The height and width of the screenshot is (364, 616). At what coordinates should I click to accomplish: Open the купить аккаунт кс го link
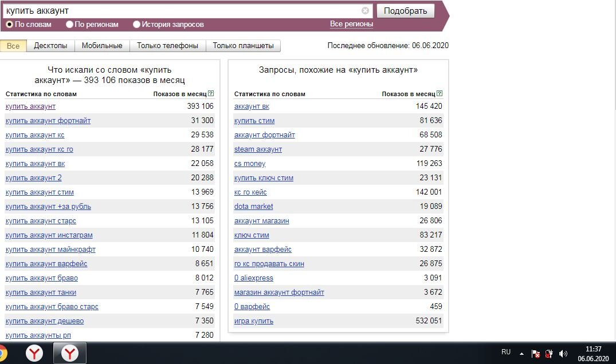click(40, 149)
